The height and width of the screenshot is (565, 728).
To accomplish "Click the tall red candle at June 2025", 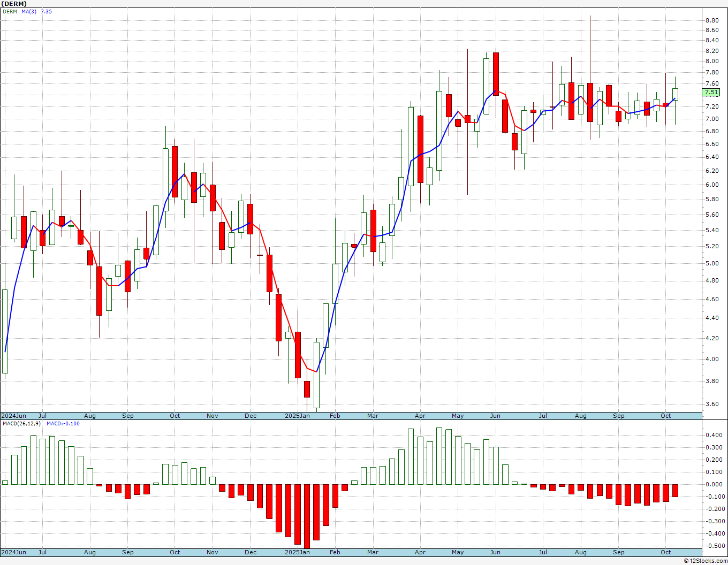I will click(496, 74).
